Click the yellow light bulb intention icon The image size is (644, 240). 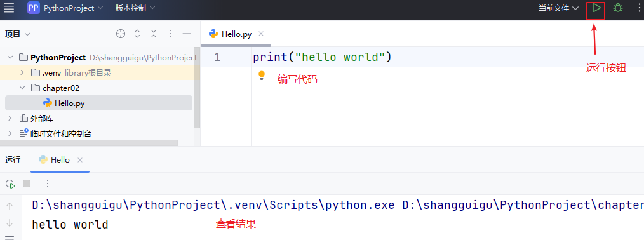261,76
